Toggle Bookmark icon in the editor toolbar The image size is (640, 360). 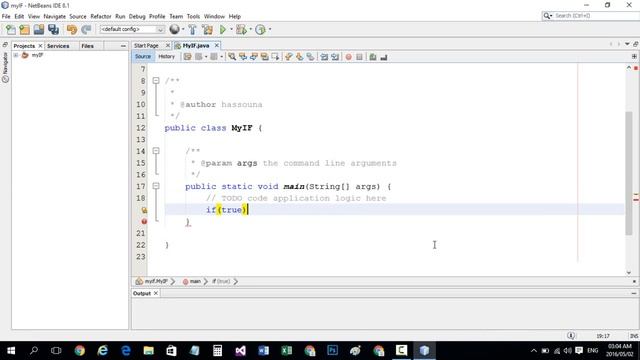coord(311,57)
